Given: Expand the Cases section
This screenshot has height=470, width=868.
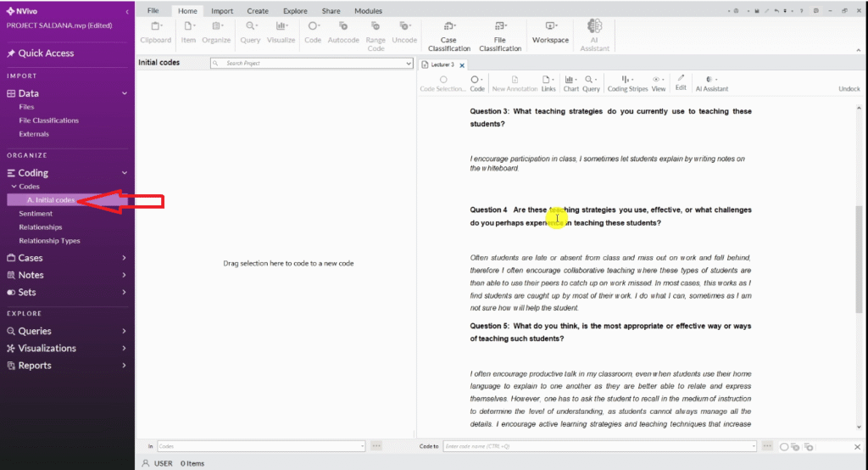Looking at the screenshot, I should [125, 258].
